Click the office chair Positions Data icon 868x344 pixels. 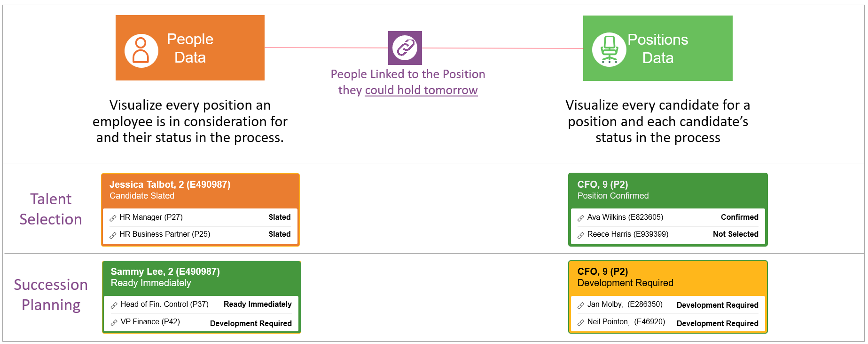609,50
